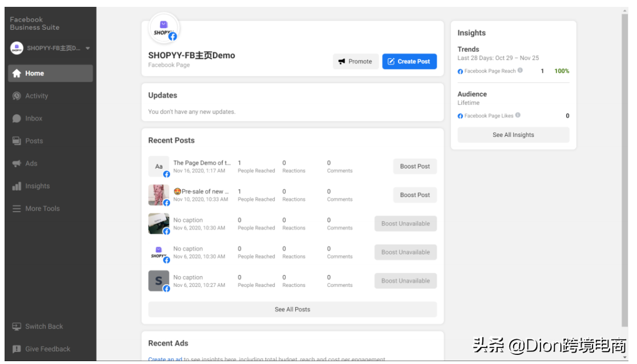Click the Recent Ads heading
This screenshot has width=637, height=364.
[x=168, y=343]
